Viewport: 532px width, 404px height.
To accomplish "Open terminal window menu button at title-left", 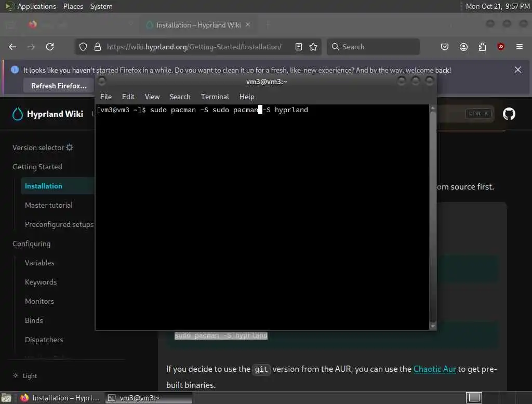I will coord(102,81).
